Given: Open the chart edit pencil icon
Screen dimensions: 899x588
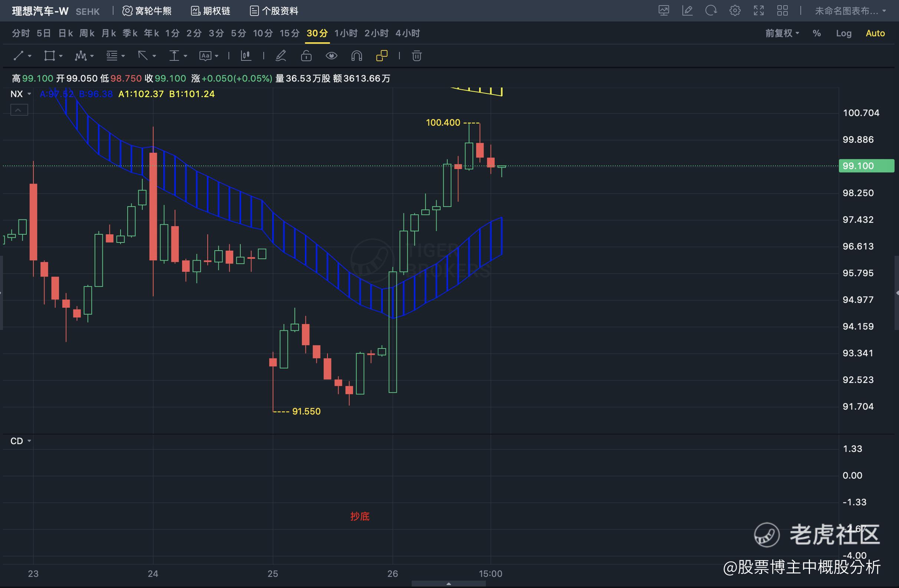Looking at the screenshot, I should click(688, 11).
